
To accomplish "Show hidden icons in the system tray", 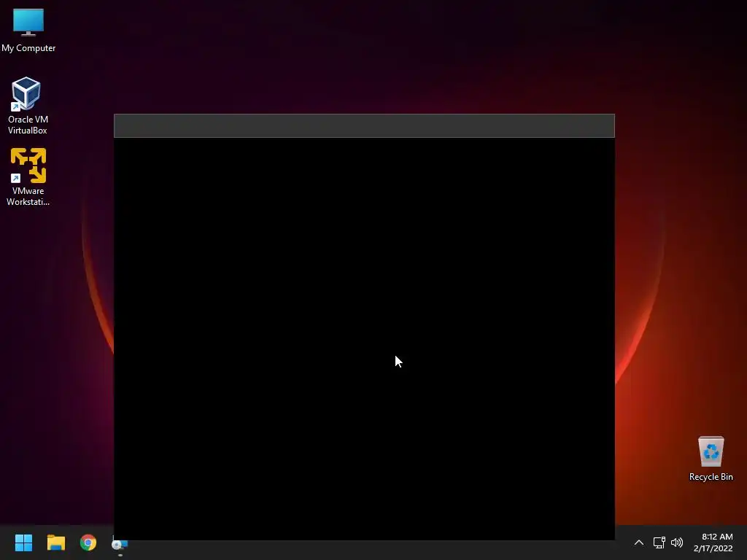I will point(639,542).
